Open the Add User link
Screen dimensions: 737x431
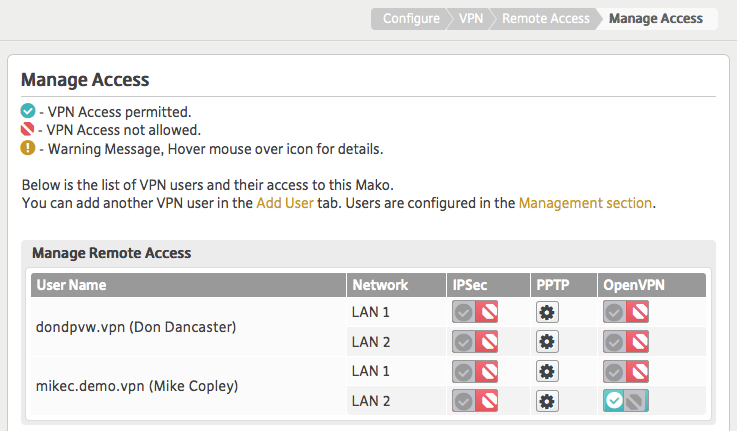[x=285, y=203]
